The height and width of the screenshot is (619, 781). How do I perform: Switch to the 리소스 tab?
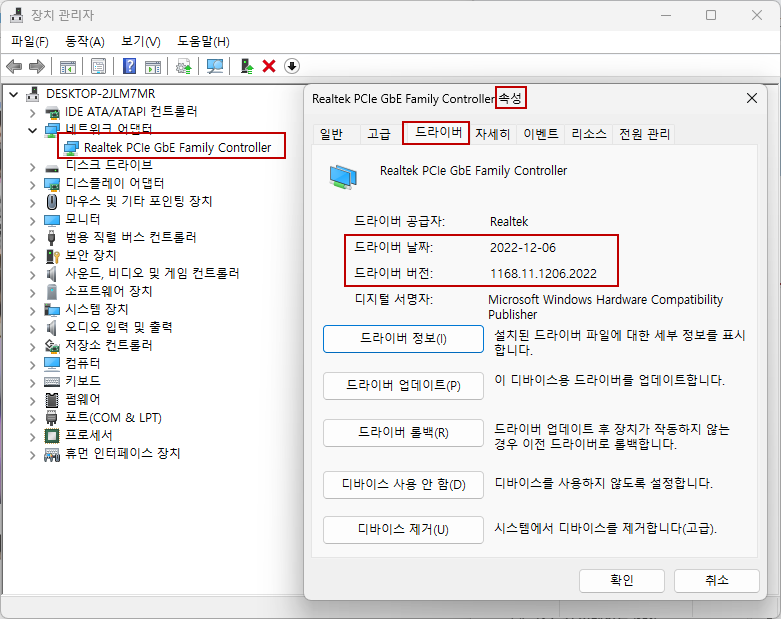(589, 134)
